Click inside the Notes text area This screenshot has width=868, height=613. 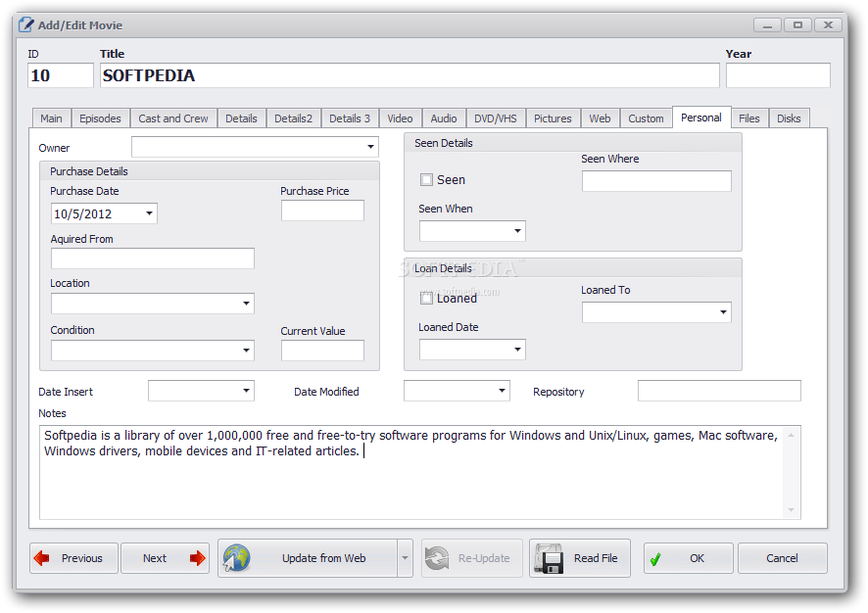click(411, 472)
